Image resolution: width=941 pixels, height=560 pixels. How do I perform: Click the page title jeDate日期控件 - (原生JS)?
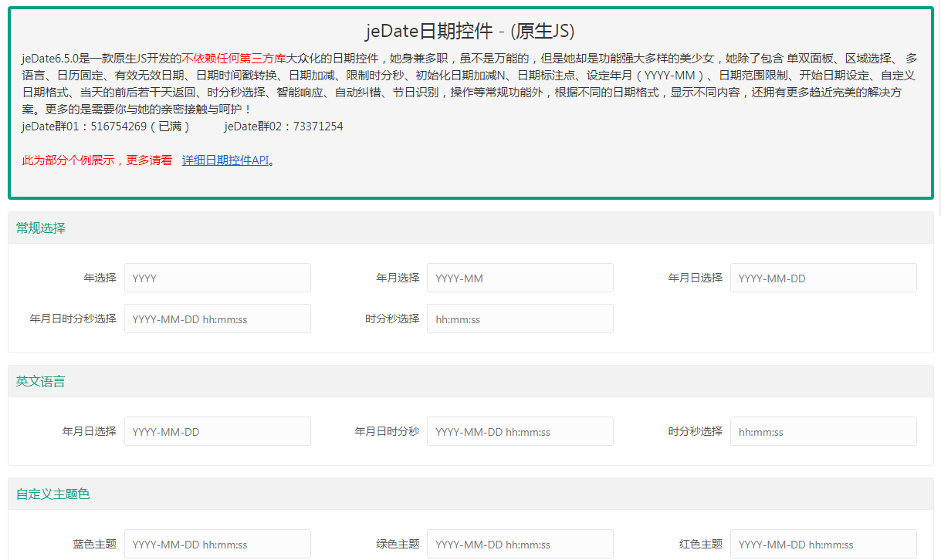(470, 31)
